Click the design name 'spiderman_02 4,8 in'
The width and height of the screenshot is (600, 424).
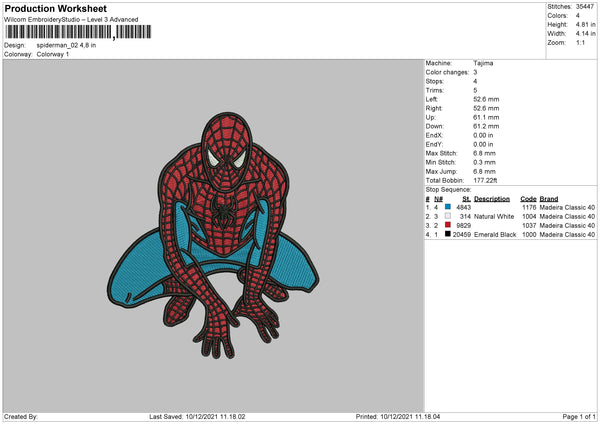point(66,45)
